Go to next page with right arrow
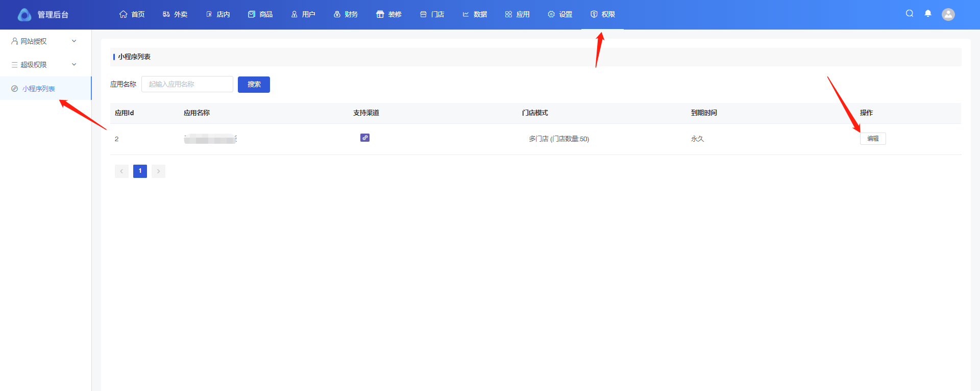This screenshot has width=980, height=391. 158,171
